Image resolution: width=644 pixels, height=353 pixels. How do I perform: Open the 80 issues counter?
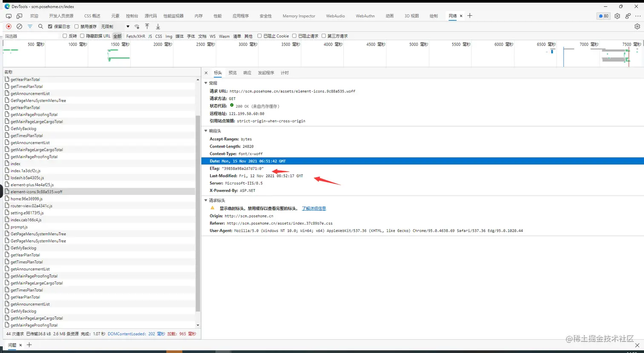(604, 16)
